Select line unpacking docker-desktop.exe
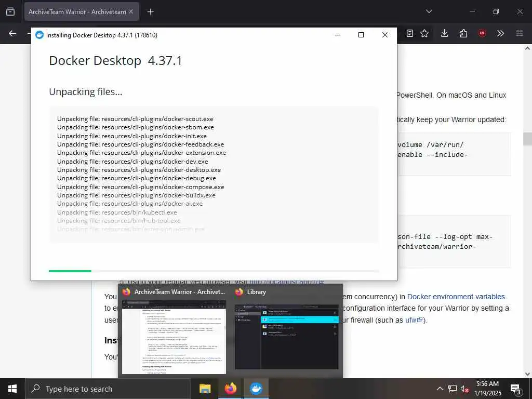This screenshot has width=532, height=399. tap(139, 170)
